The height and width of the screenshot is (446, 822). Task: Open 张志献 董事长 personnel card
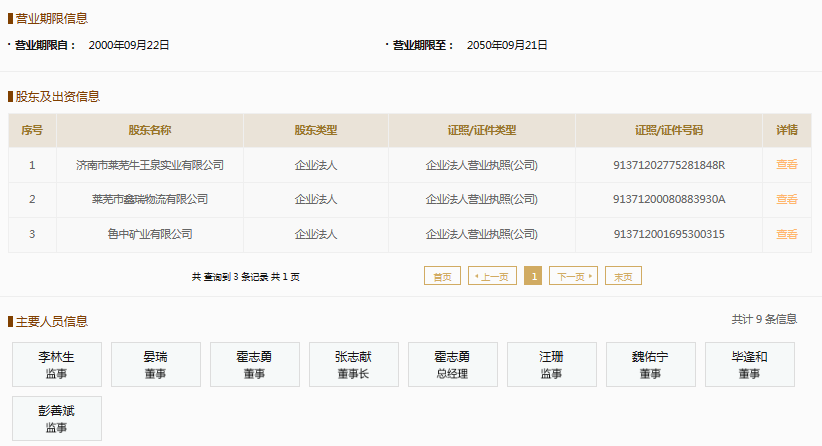click(353, 364)
